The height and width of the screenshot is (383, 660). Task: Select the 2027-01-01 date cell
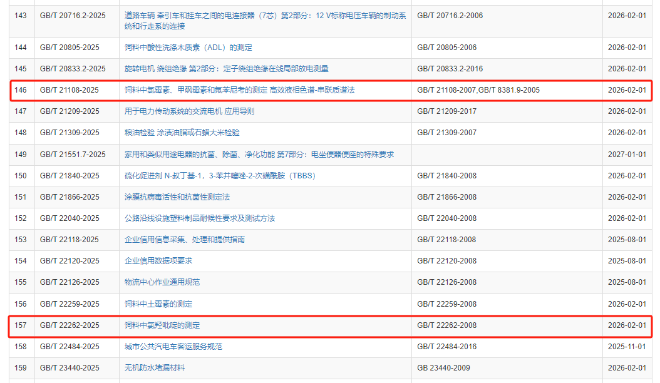pyautogui.click(x=627, y=154)
